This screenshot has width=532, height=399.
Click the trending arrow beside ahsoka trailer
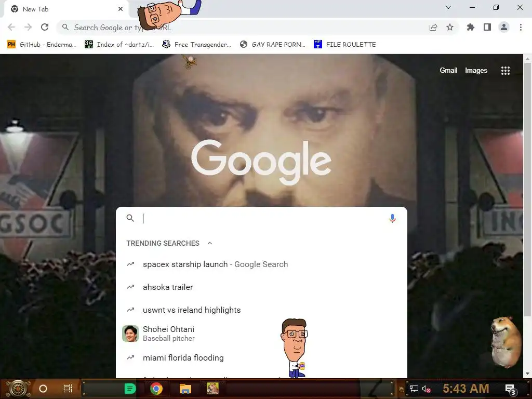click(x=130, y=287)
